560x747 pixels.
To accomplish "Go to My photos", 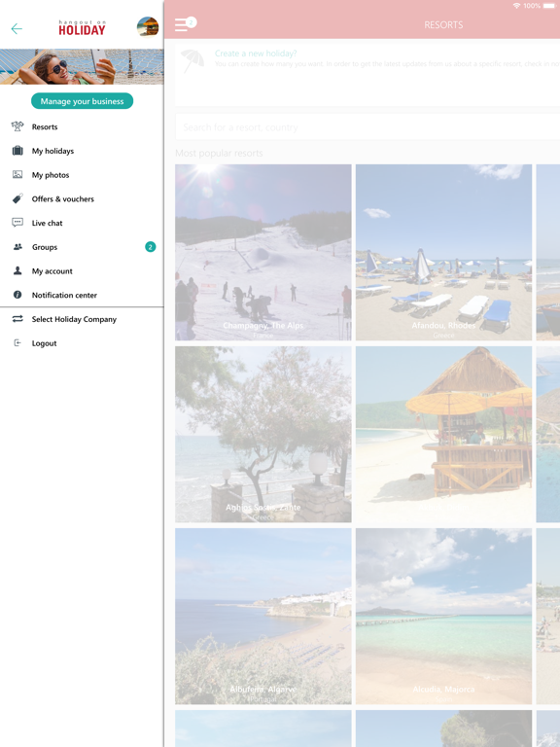I will 51,175.
